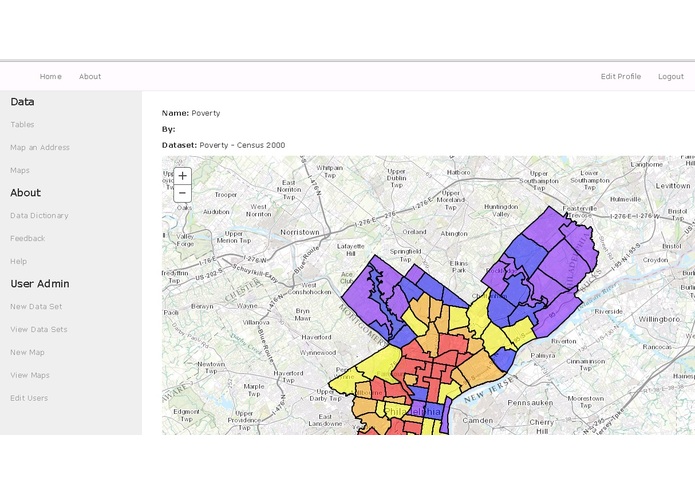Go to Home page

coord(51,77)
